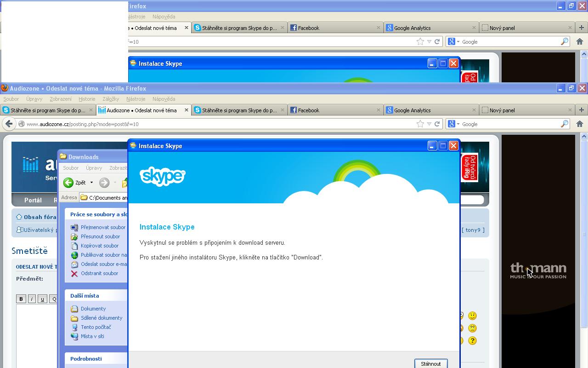Toggle bold formatting in post editor
This screenshot has height=368, width=588.
(x=21, y=299)
